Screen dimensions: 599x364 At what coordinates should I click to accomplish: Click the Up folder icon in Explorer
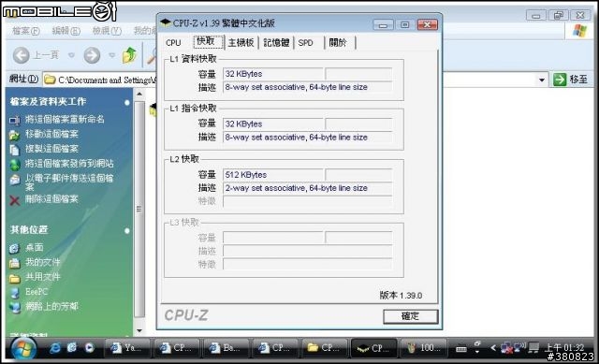tap(129, 55)
